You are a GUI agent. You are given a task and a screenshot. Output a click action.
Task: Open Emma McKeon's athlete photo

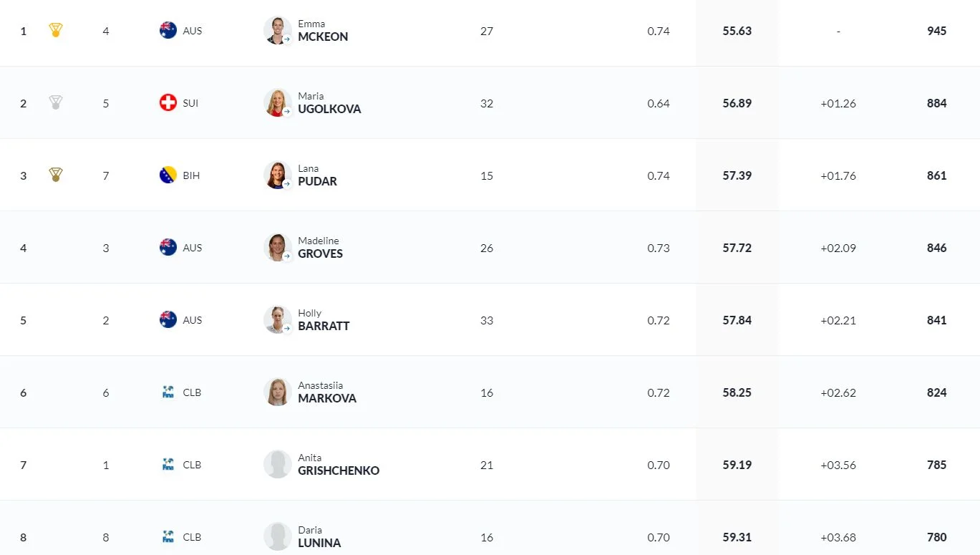point(277,31)
